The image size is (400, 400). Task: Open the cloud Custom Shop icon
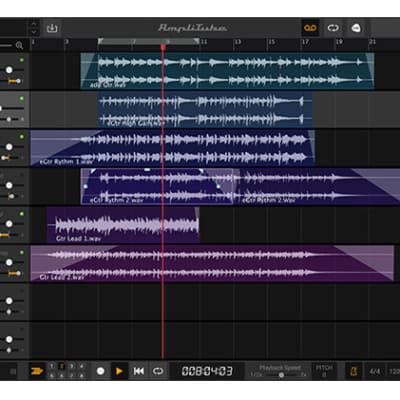(x=356, y=28)
